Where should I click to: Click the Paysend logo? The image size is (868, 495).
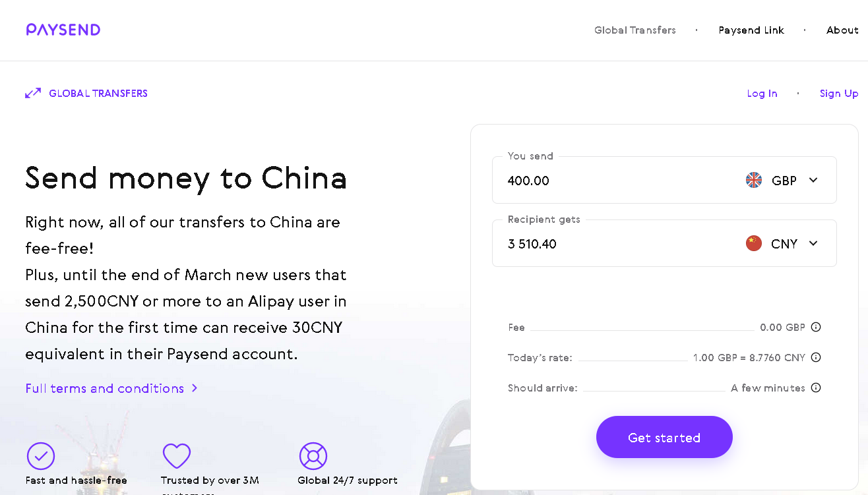tap(63, 30)
